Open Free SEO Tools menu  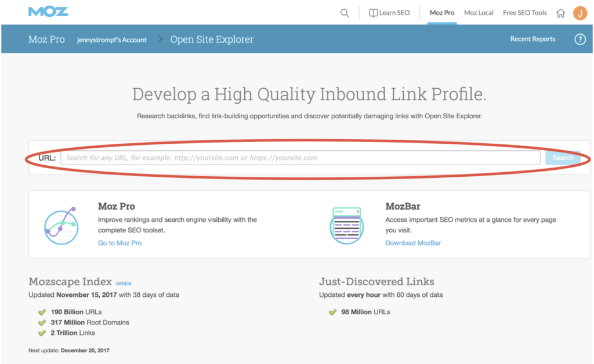click(524, 13)
